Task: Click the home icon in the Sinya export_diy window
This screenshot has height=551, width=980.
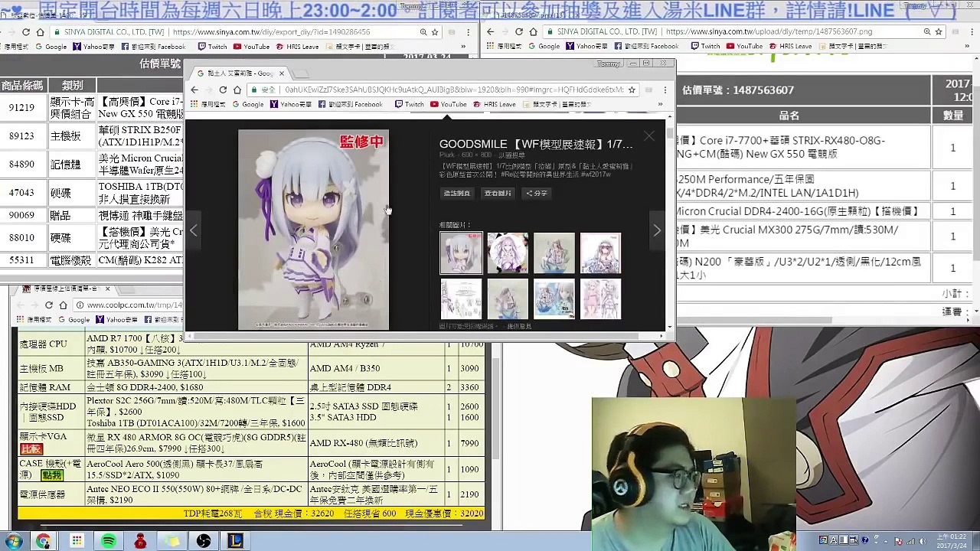Action: point(41,32)
